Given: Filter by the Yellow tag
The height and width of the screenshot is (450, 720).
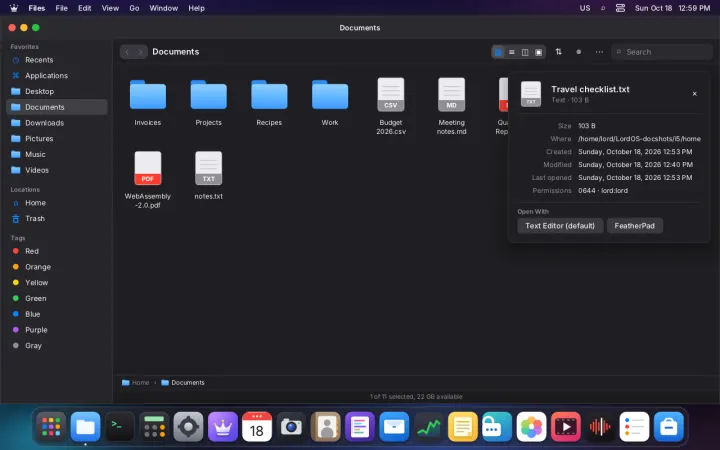Looking at the screenshot, I should click(x=56, y=282).
